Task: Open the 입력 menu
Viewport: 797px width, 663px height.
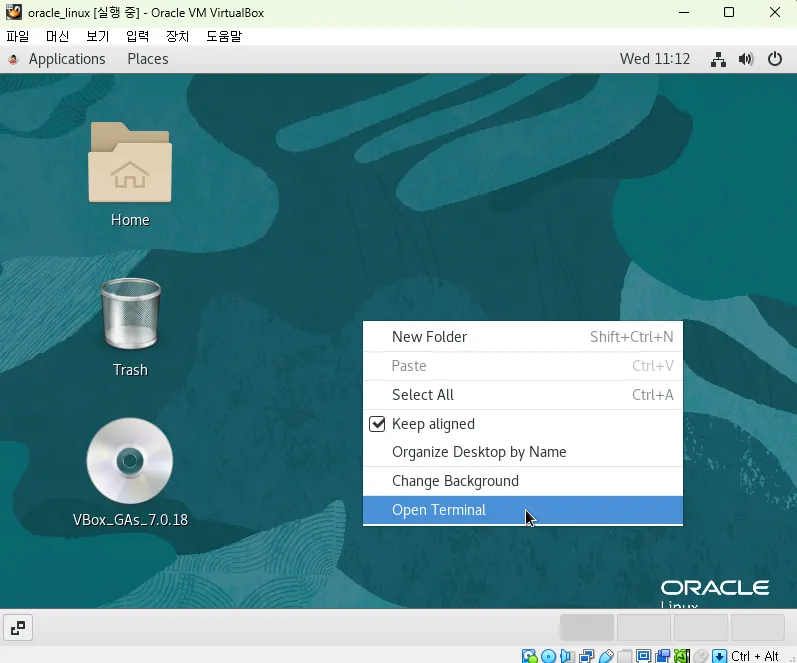Action: [138, 36]
